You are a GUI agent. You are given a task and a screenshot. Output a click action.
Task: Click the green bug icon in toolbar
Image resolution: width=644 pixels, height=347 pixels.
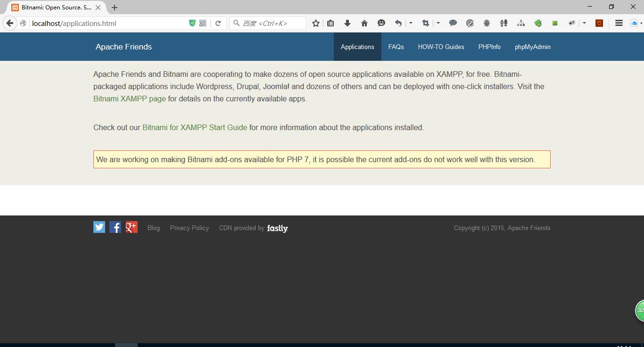(538, 23)
